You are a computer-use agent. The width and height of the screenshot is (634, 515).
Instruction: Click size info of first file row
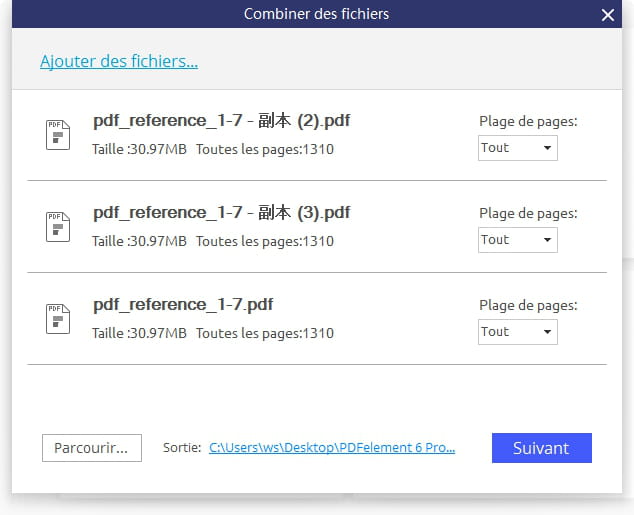[139, 149]
